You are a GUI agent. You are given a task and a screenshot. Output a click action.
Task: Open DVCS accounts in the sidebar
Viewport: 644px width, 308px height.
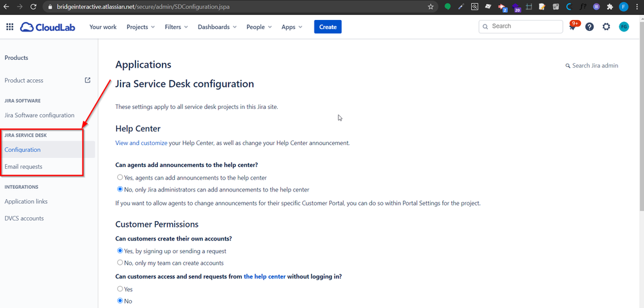point(24,218)
